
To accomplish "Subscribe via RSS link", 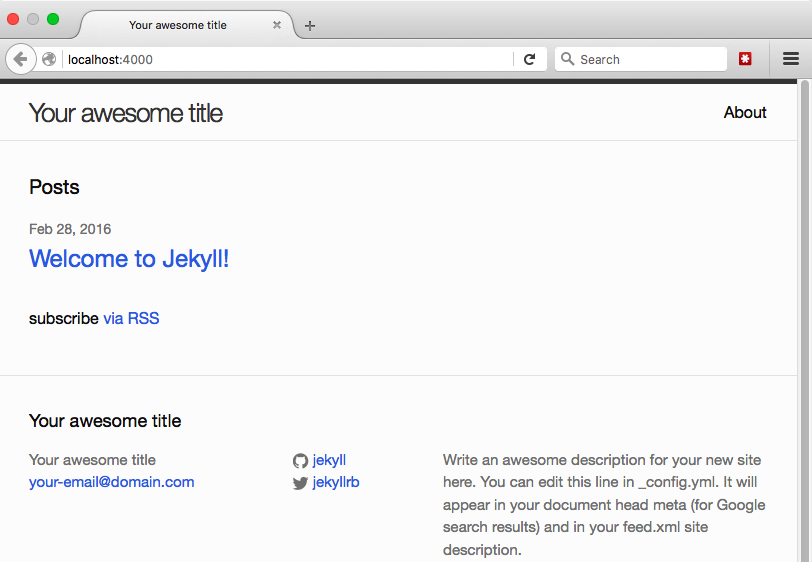I will click(131, 319).
